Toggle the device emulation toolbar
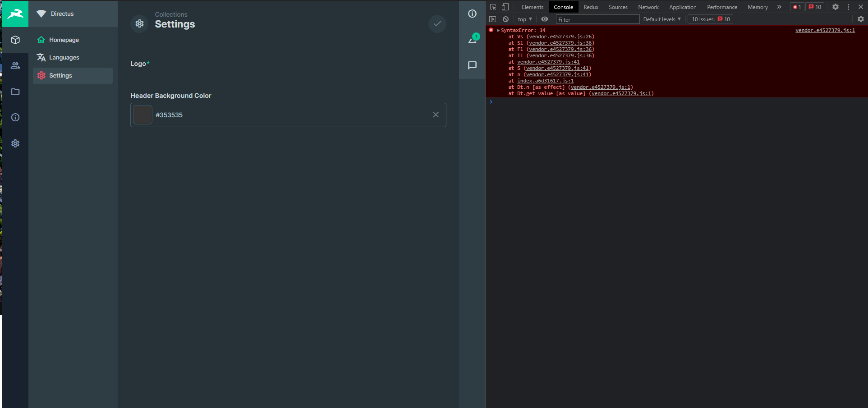 [x=505, y=7]
